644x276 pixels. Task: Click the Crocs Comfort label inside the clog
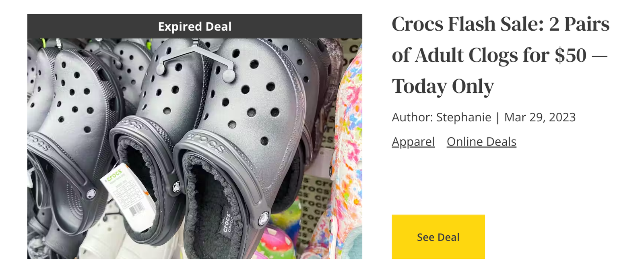pos(227,222)
